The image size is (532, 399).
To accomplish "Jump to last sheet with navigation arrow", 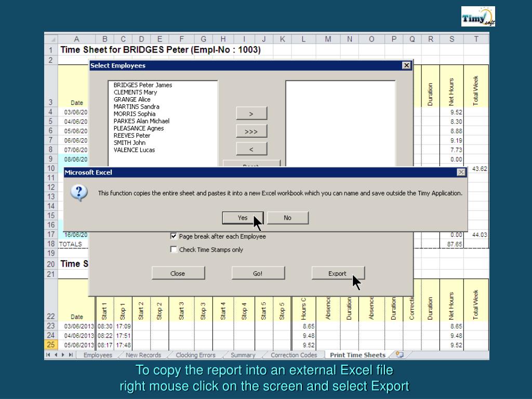I will (71, 355).
